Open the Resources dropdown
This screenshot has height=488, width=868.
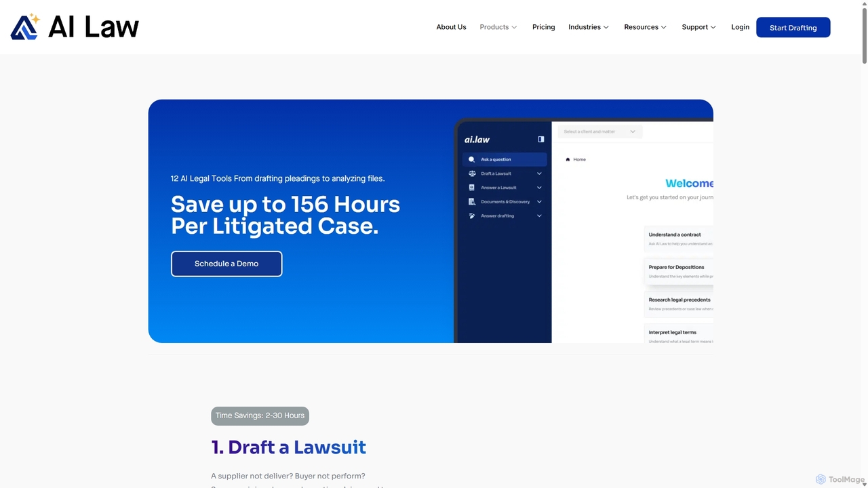click(646, 27)
